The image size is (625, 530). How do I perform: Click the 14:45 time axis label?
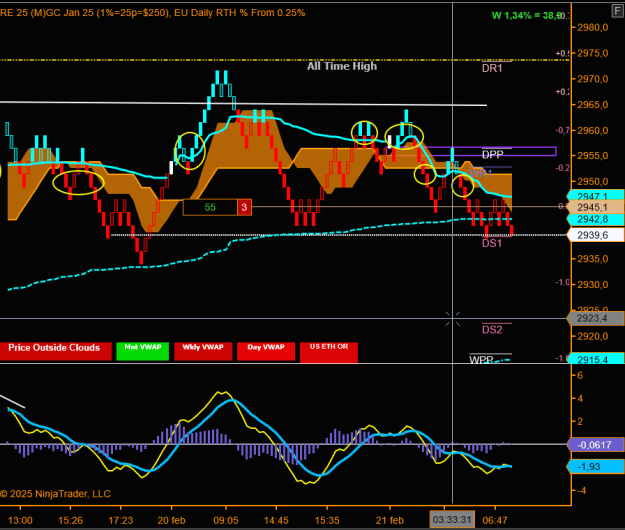tap(276, 520)
